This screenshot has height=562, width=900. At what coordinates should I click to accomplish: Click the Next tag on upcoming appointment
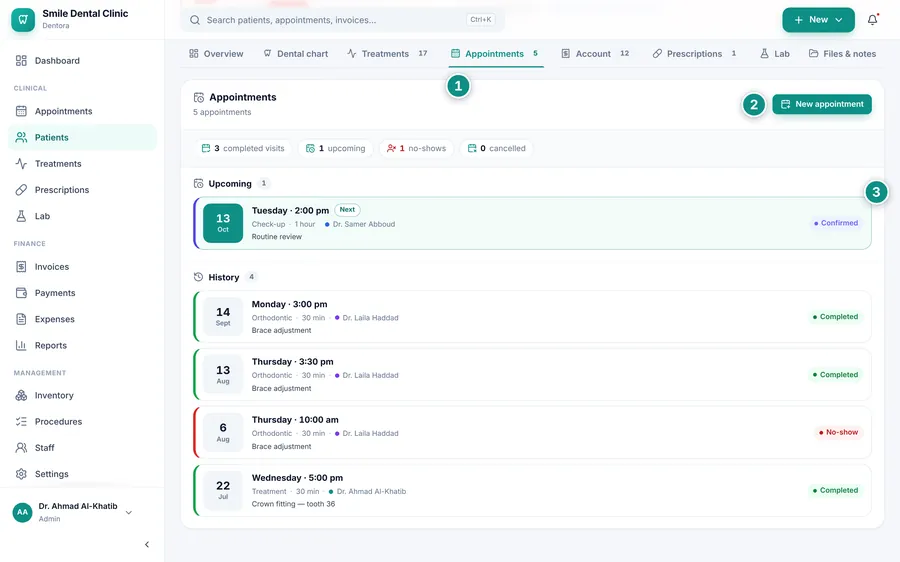(x=347, y=210)
